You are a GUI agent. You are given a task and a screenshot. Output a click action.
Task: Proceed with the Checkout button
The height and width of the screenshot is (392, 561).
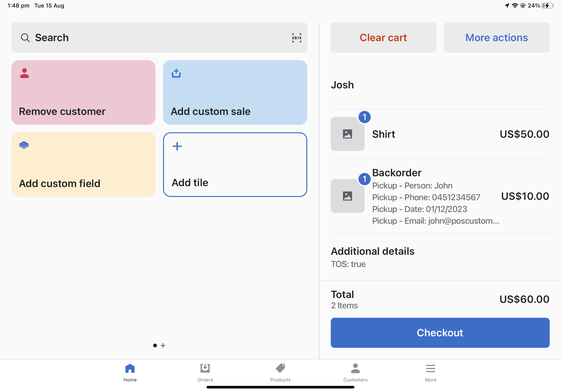440,333
